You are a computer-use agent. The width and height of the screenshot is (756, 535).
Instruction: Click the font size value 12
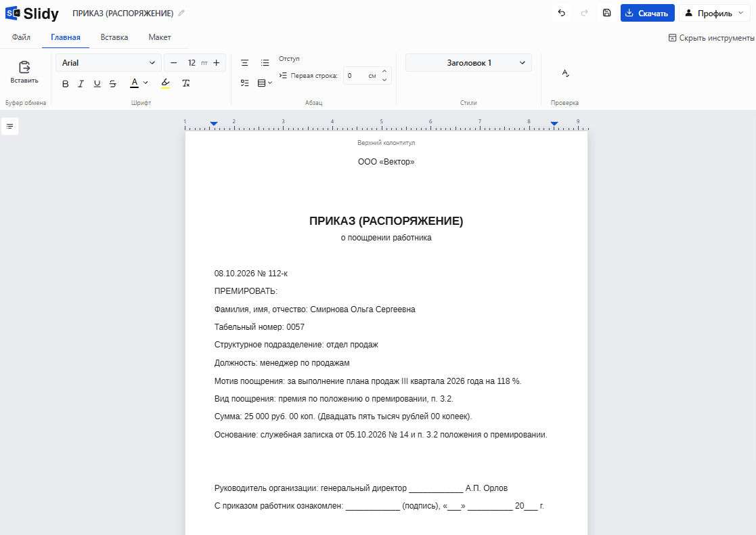192,63
